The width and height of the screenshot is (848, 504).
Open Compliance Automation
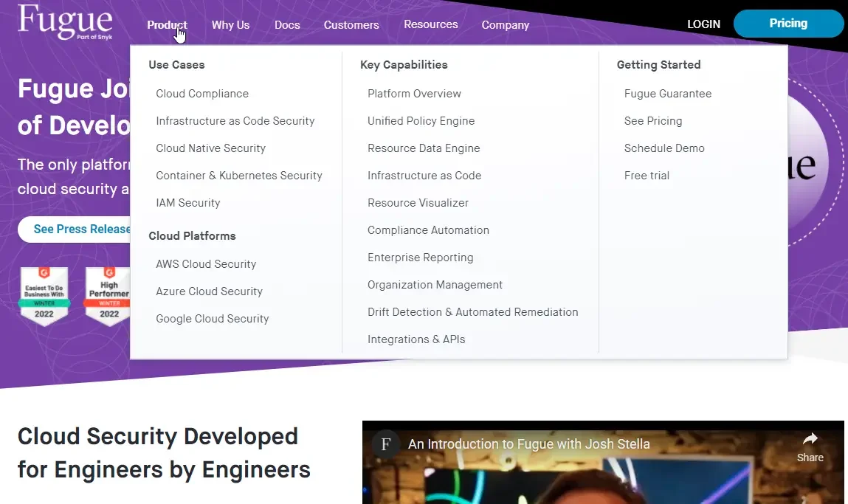(x=428, y=230)
